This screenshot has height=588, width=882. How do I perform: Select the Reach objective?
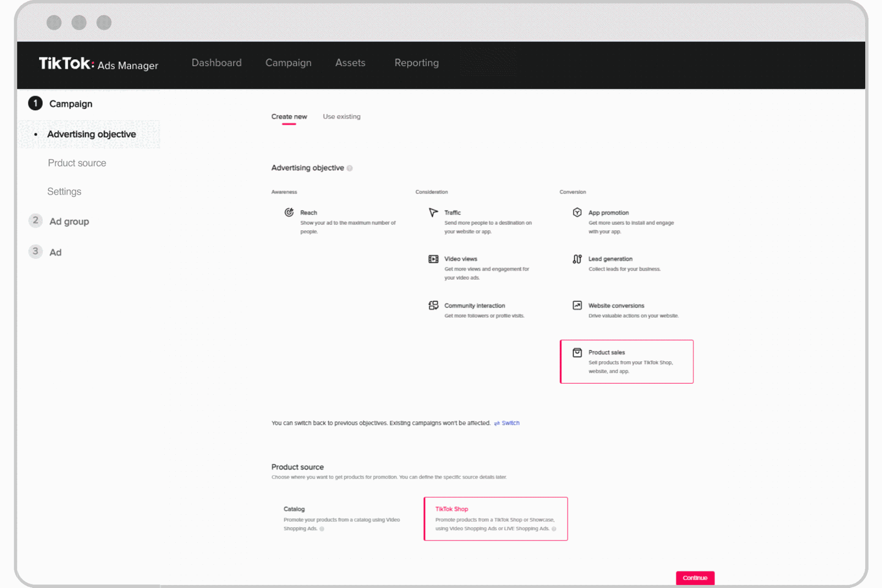coord(341,221)
